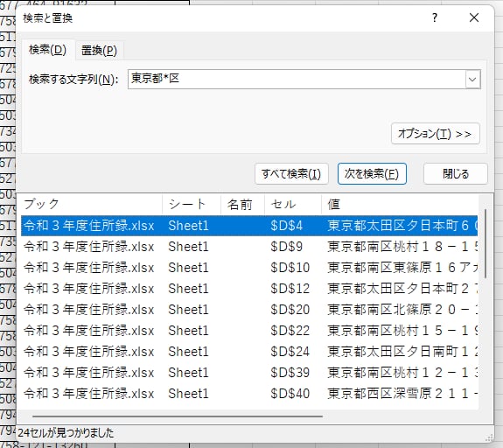503x448 pixels.
Task: Select the result row for cell $D$4
Action: coord(249,226)
